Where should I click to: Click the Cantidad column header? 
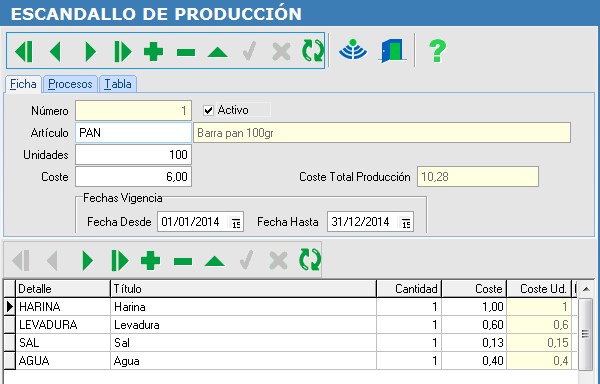click(x=409, y=289)
